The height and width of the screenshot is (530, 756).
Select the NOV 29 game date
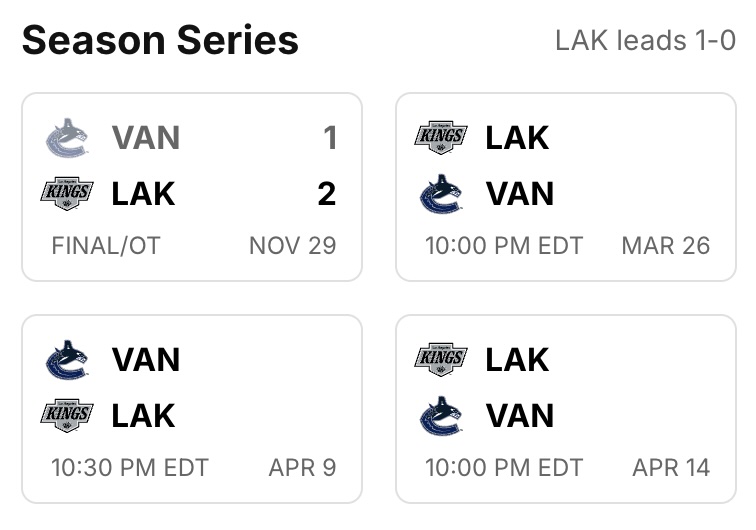pyautogui.click(x=292, y=246)
